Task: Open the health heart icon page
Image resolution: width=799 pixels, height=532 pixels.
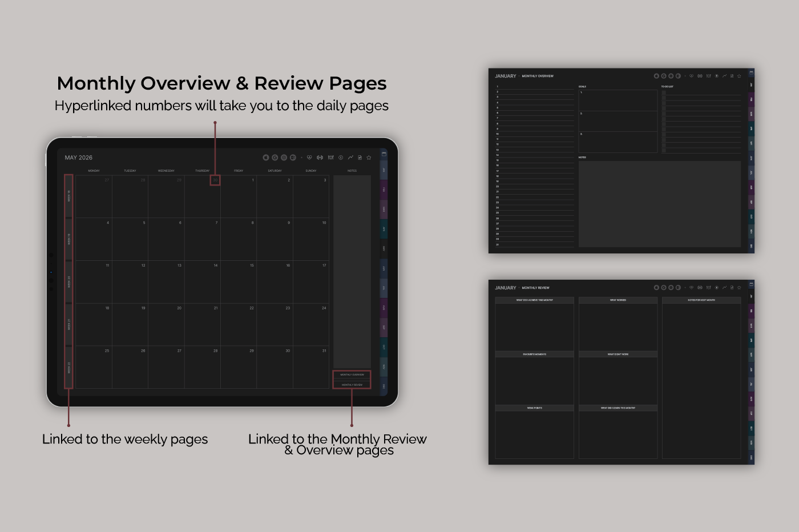Action: coord(309,158)
